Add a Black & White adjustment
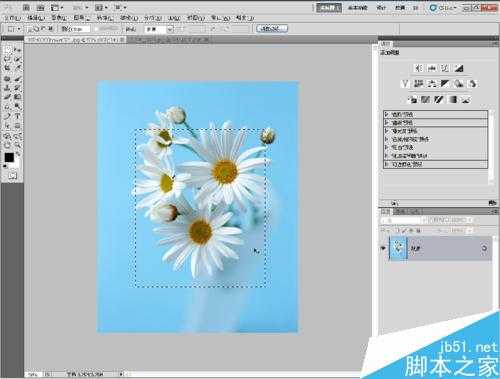 pyautogui.click(x=445, y=84)
